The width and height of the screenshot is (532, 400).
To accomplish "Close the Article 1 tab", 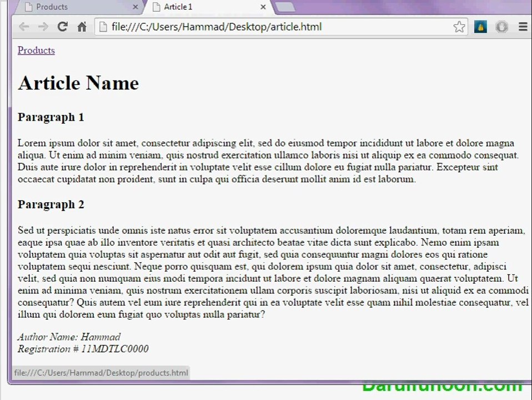I will click(x=263, y=7).
